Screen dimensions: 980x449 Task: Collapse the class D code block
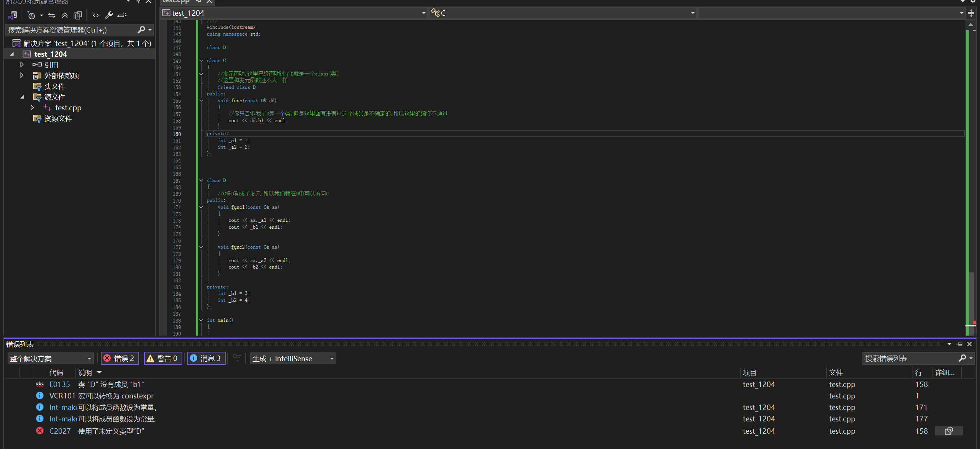pos(201,180)
